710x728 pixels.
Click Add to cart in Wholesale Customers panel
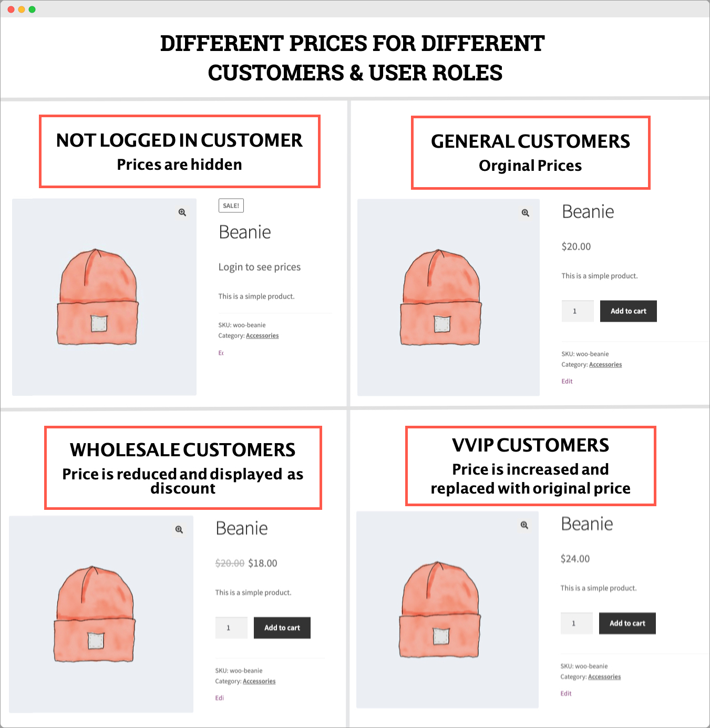coord(282,628)
